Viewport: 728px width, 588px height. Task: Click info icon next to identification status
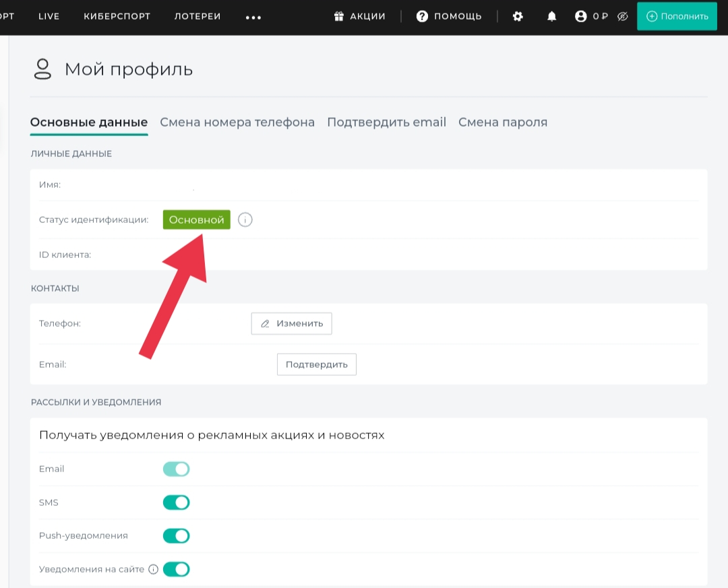coord(245,220)
